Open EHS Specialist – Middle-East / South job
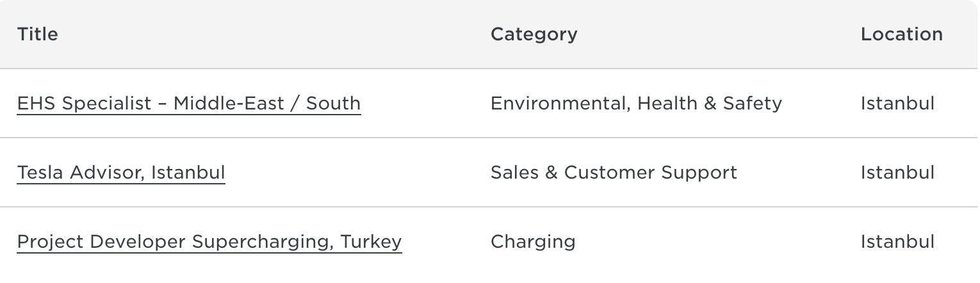 (x=188, y=103)
